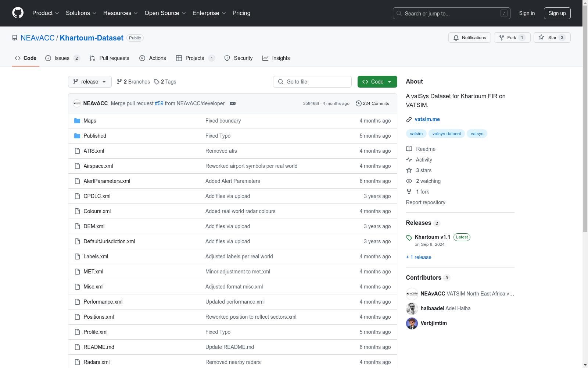The width and height of the screenshot is (588, 368).
Task: Open pull request #59 link
Action: click(x=159, y=103)
